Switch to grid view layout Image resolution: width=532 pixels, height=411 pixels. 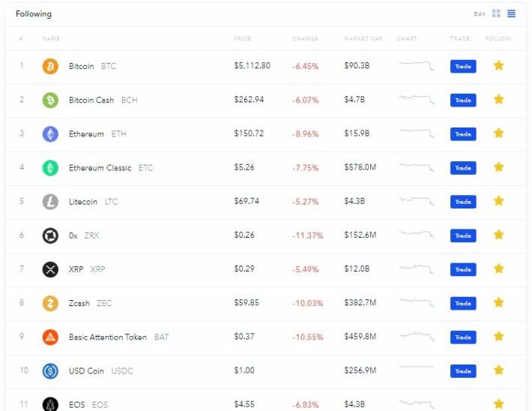click(x=496, y=13)
